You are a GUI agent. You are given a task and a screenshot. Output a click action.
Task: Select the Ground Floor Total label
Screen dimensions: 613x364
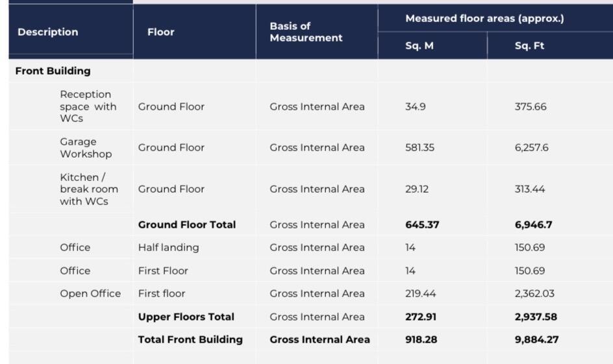[x=187, y=225]
